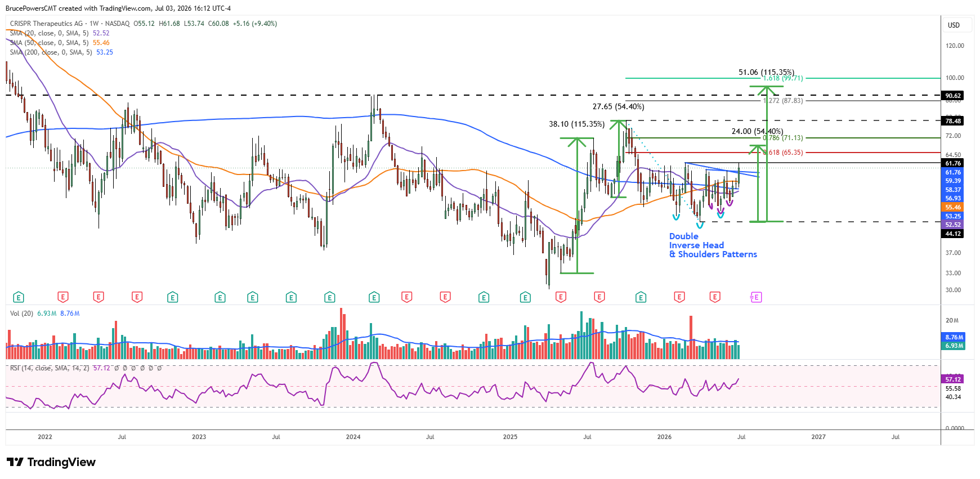Click the first red earnings marker in 2022
Screen dimensions: 980x479
(63, 297)
